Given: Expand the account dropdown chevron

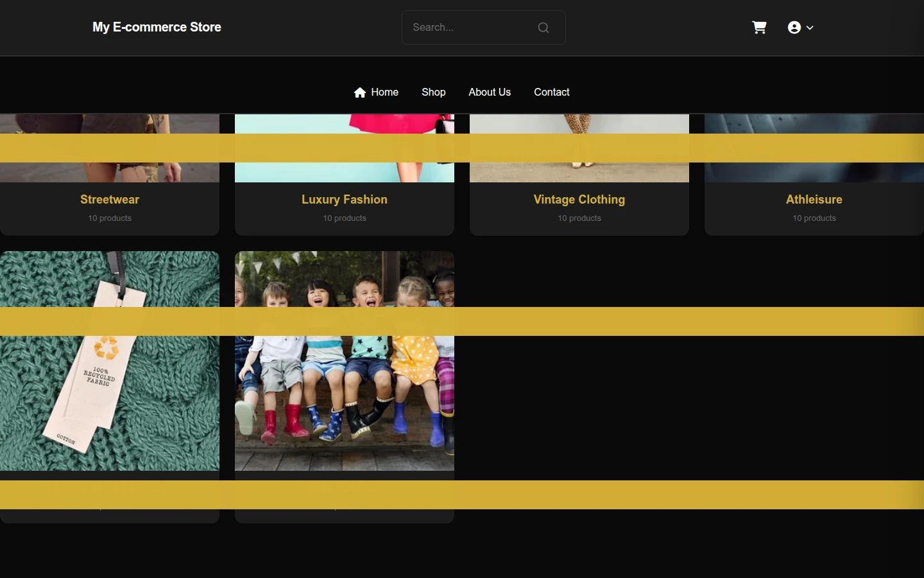Looking at the screenshot, I should point(810,28).
